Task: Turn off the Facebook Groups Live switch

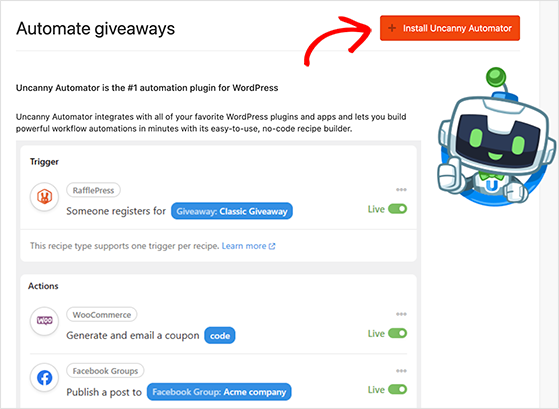Action: click(x=397, y=389)
